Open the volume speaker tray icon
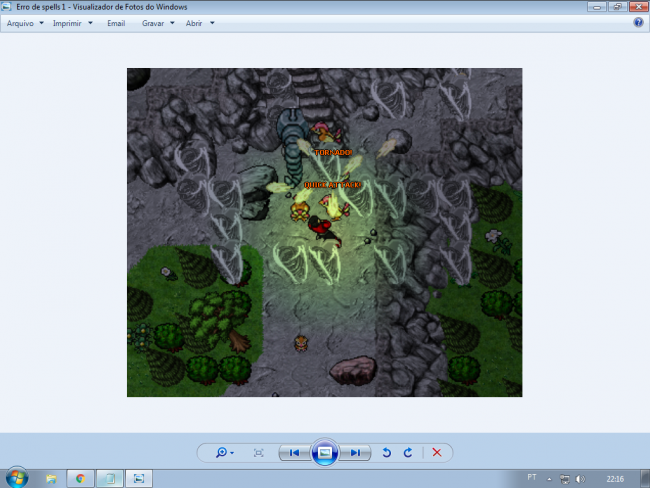 (x=580, y=479)
